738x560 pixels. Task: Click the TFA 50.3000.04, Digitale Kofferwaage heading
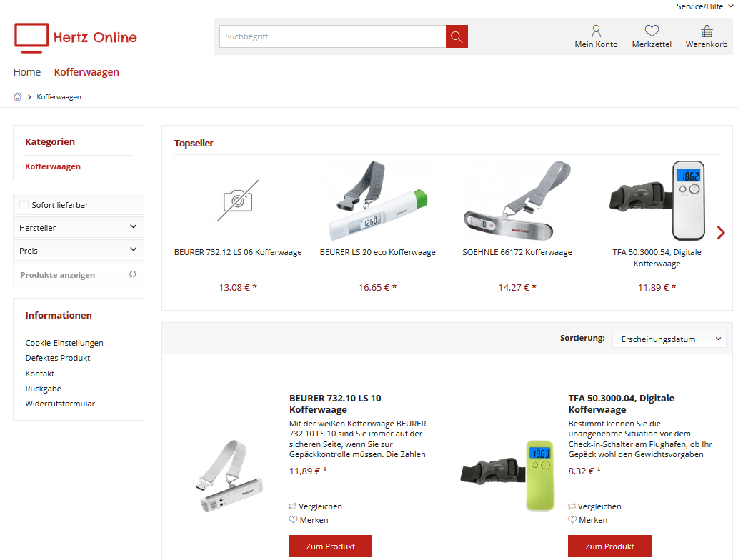(x=622, y=404)
